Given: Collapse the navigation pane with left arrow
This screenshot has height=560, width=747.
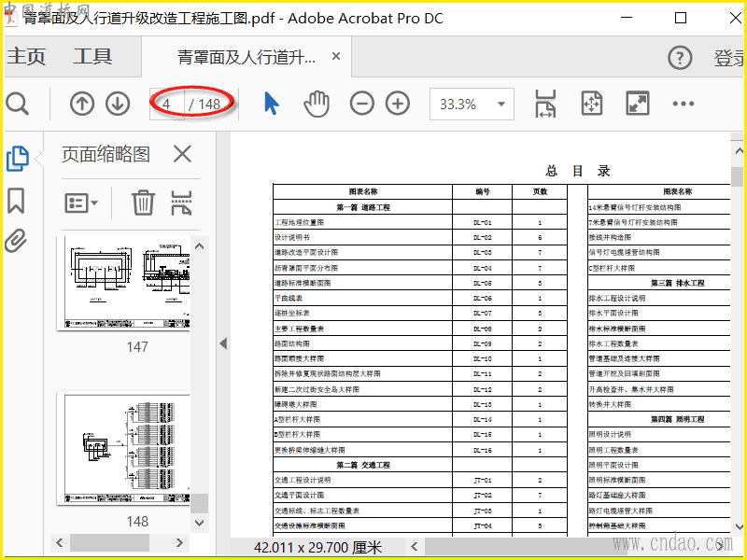Looking at the screenshot, I should [223, 343].
